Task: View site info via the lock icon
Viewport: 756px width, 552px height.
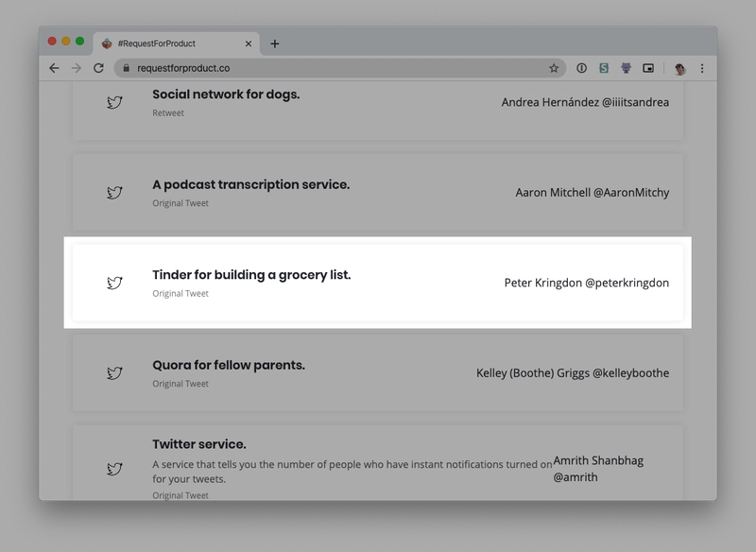Action: [127, 68]
